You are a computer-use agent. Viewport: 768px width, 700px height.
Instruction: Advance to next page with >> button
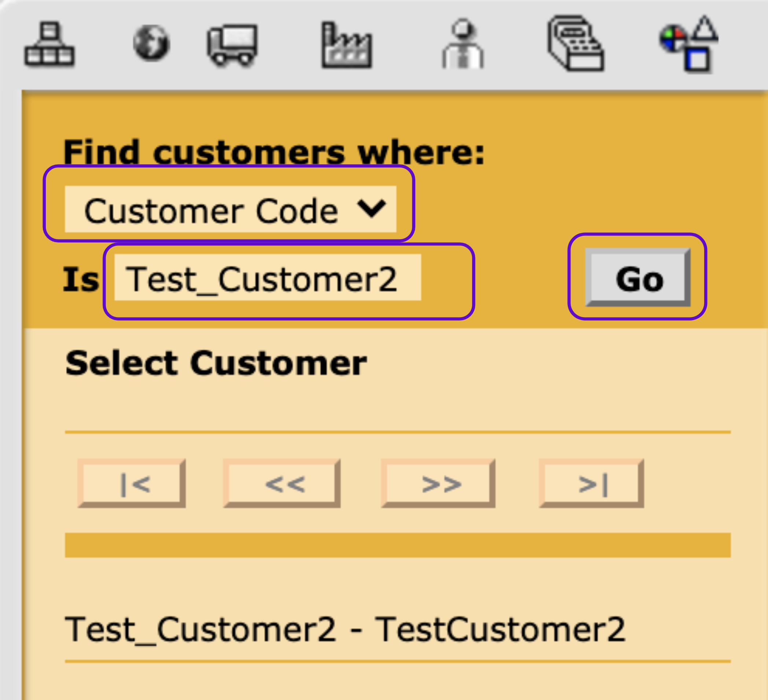[x=438, y=484]
